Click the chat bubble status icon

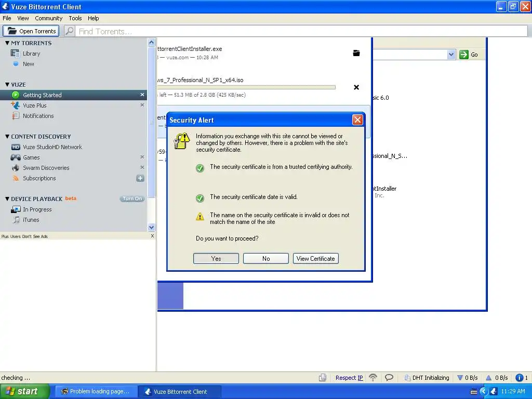(389, 377)
